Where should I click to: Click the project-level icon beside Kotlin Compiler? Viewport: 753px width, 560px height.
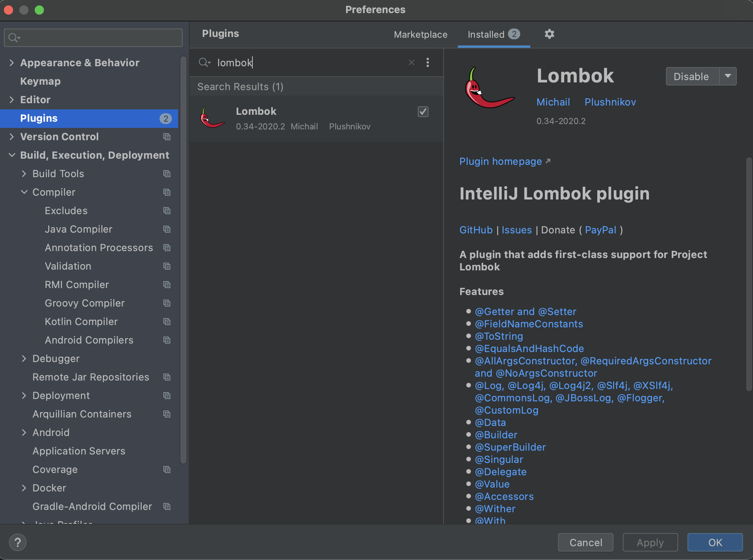click(x=167, y=322)
